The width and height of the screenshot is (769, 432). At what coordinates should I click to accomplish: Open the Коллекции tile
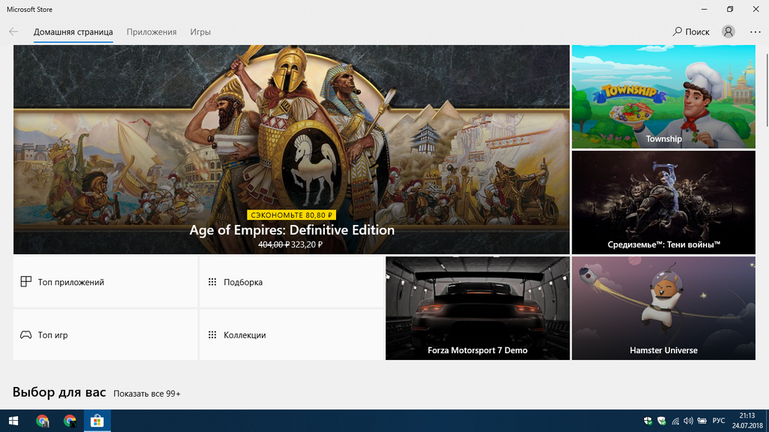tap(291, 335)
